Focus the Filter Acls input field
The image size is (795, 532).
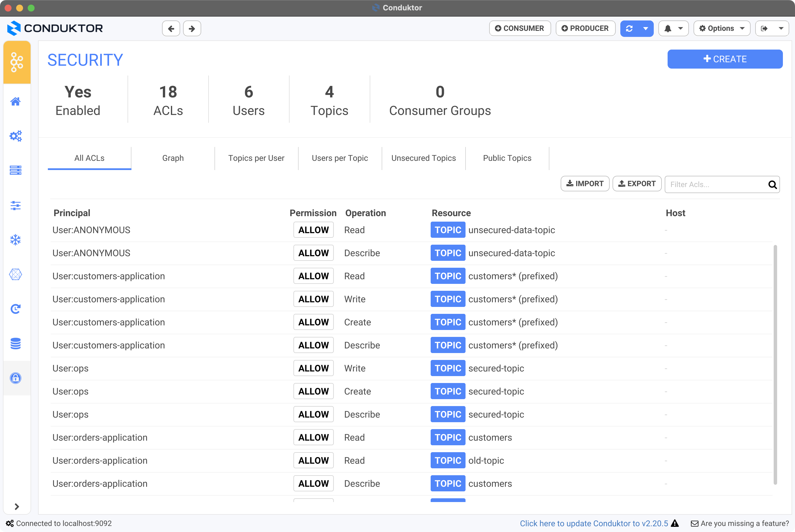click(x=716, y=184)
